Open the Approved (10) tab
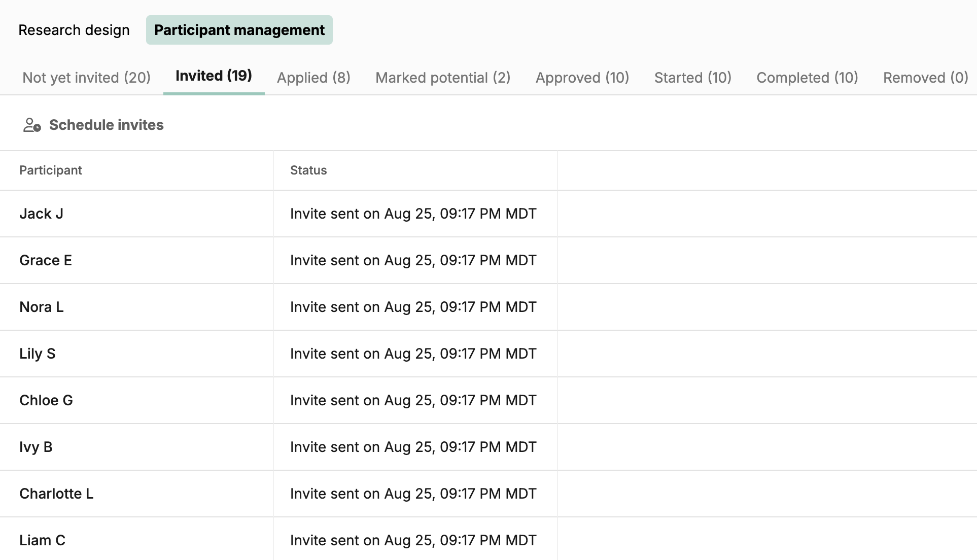The image size is (977, 560). tap(582, 78)
